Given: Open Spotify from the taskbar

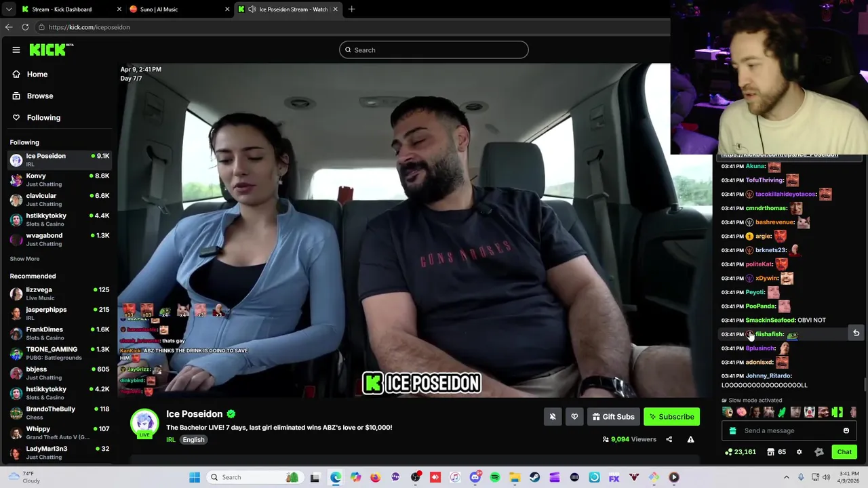Looking at the screenshot, I should point(495,477).
